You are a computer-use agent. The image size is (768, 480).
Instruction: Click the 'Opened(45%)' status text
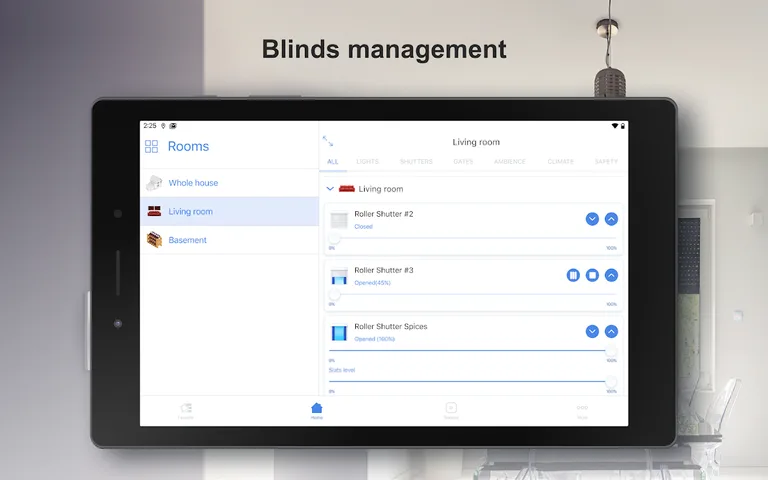[372, 283]
